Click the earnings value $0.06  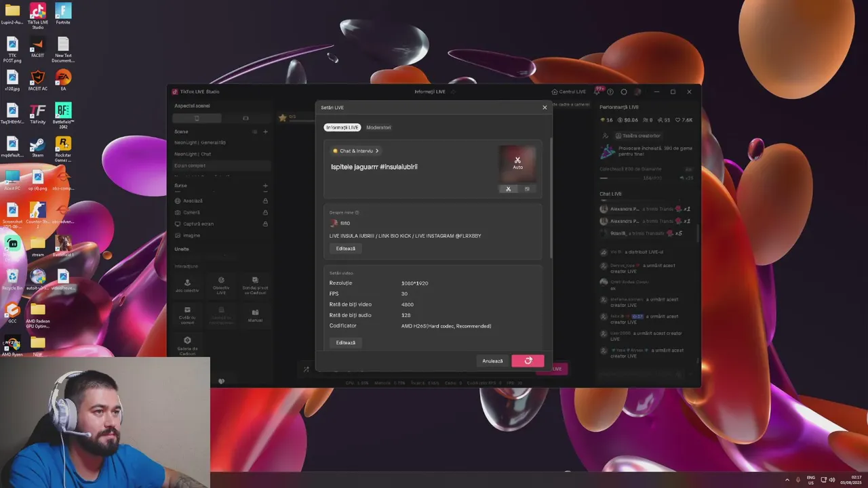point(627,120)
